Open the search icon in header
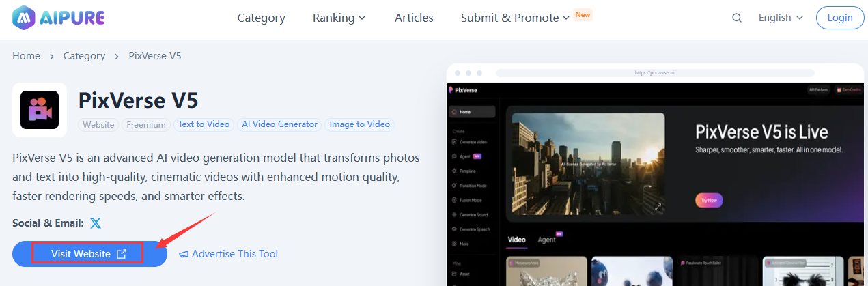868x286 pixels. click(737, 18)
